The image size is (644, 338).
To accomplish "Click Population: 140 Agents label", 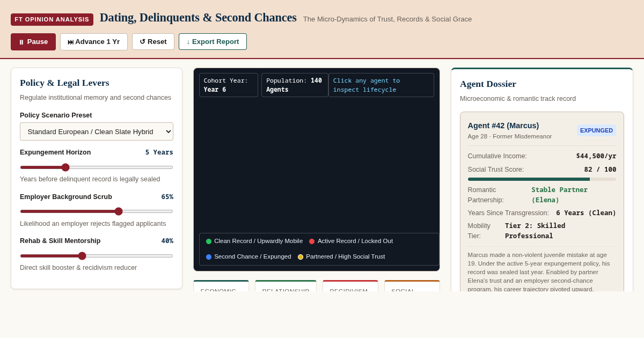I will point(295,85).
